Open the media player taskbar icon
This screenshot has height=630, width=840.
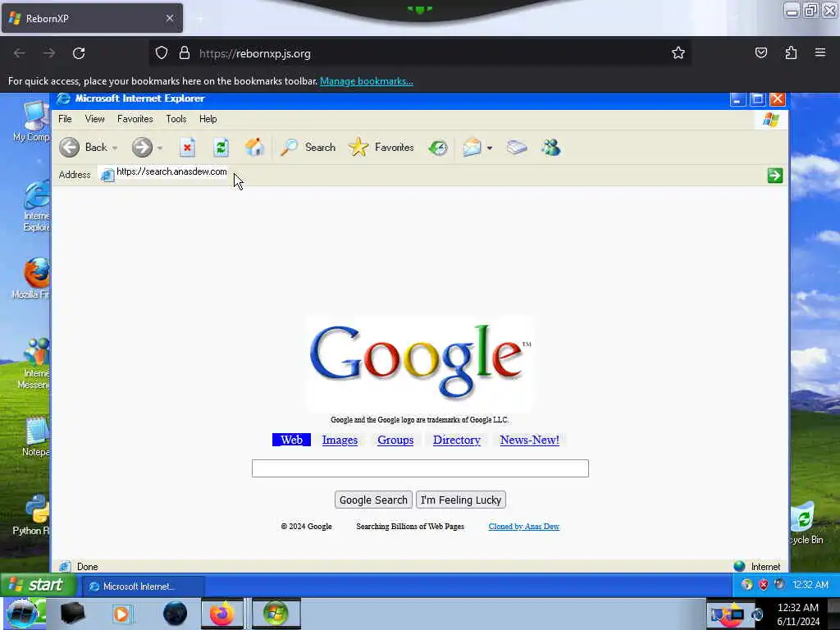[121, 614]
